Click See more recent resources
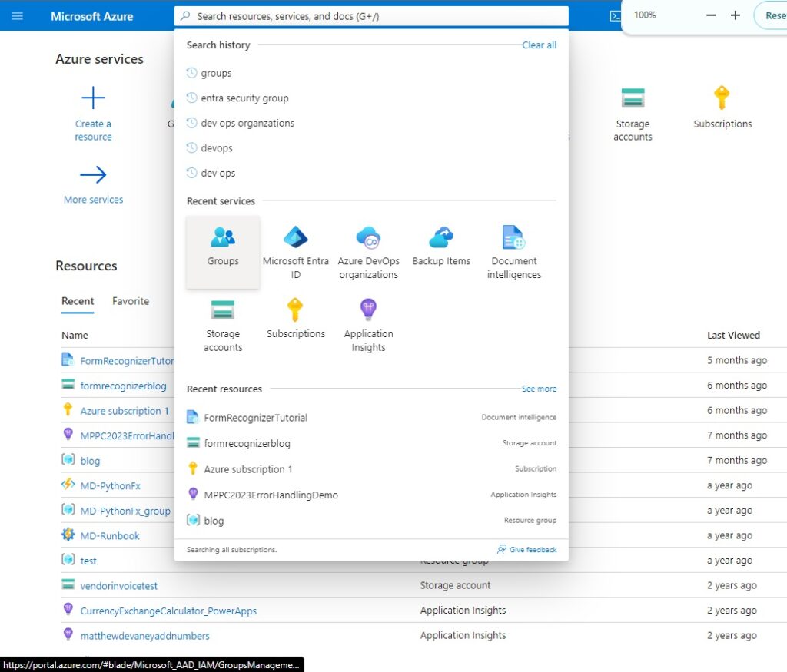This screenshot has height=672, width=787. click(x=539, y=389)
